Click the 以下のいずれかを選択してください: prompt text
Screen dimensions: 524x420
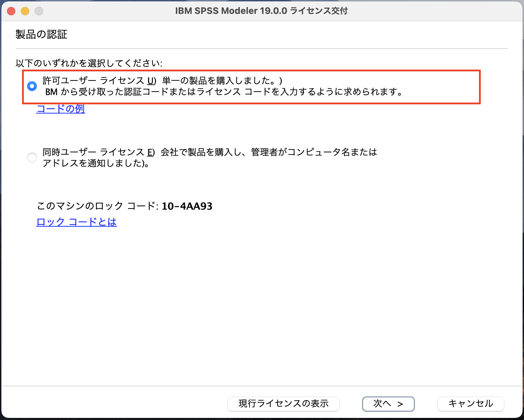click(89, 63)
